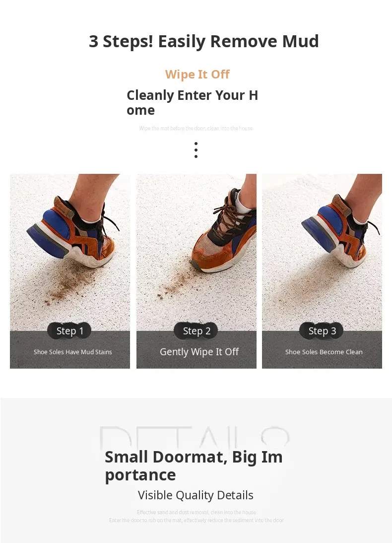Screen dimensions: 392x543
Task: Click 'Shoe Soles Have Mud Stains' caption
Action: coord(72,352)
